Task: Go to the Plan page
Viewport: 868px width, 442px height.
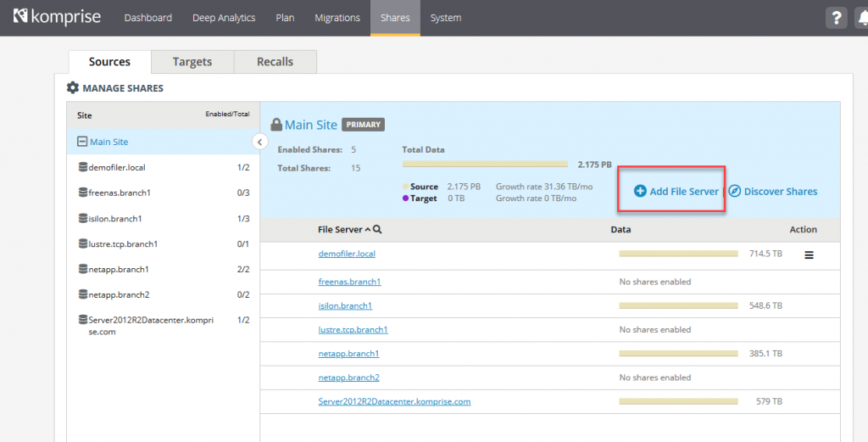Action: click(x=285, y=18)
